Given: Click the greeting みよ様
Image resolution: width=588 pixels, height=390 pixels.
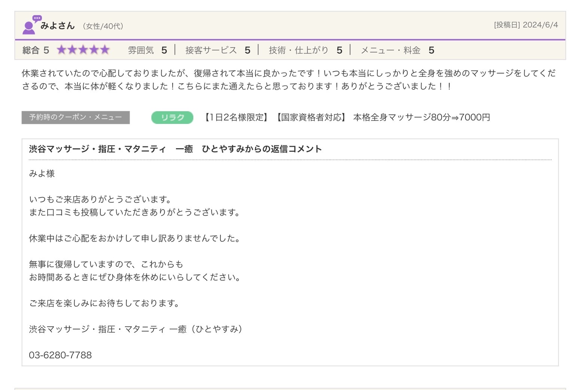Looking at the screenshot, I should [42, 173].
